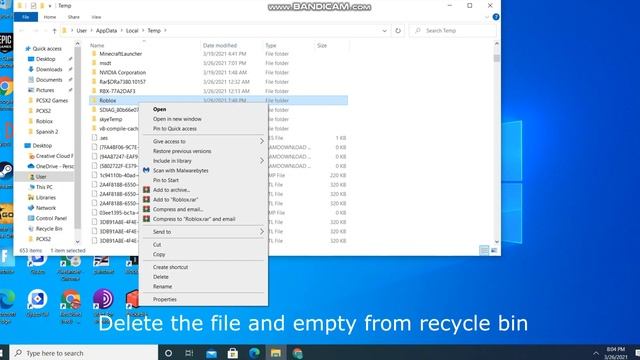Open the address bar history dropdown

point(384,31)
